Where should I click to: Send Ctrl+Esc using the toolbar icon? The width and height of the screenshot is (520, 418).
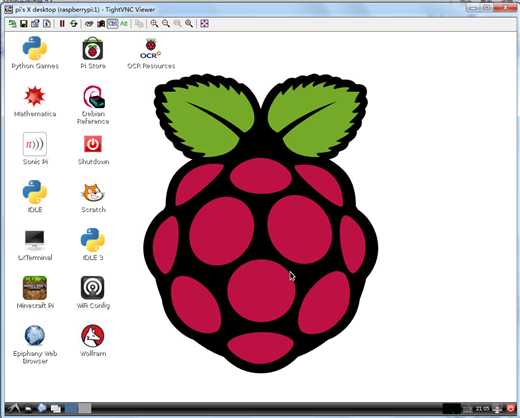click(x=101, y=23)
